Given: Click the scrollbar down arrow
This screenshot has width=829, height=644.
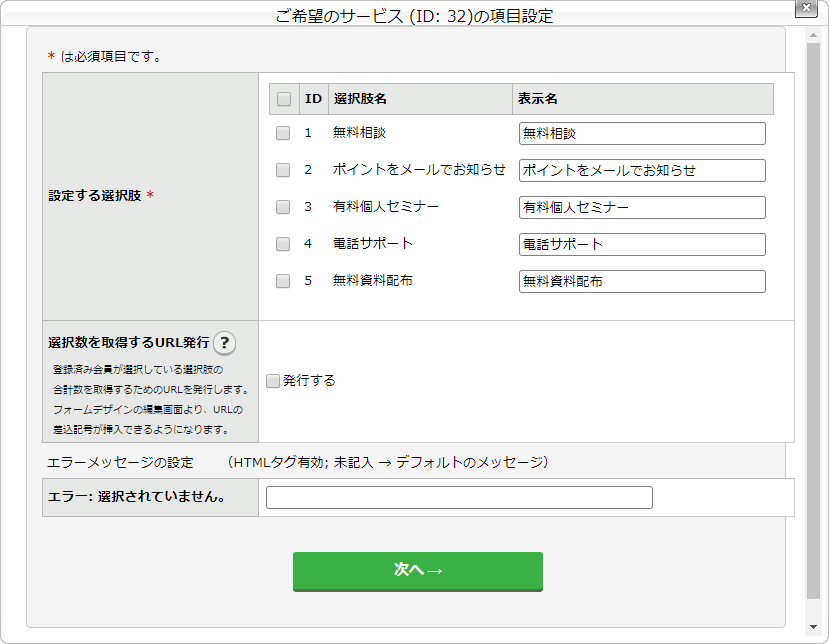Looking at the screenshot, I should pos(813,627).
